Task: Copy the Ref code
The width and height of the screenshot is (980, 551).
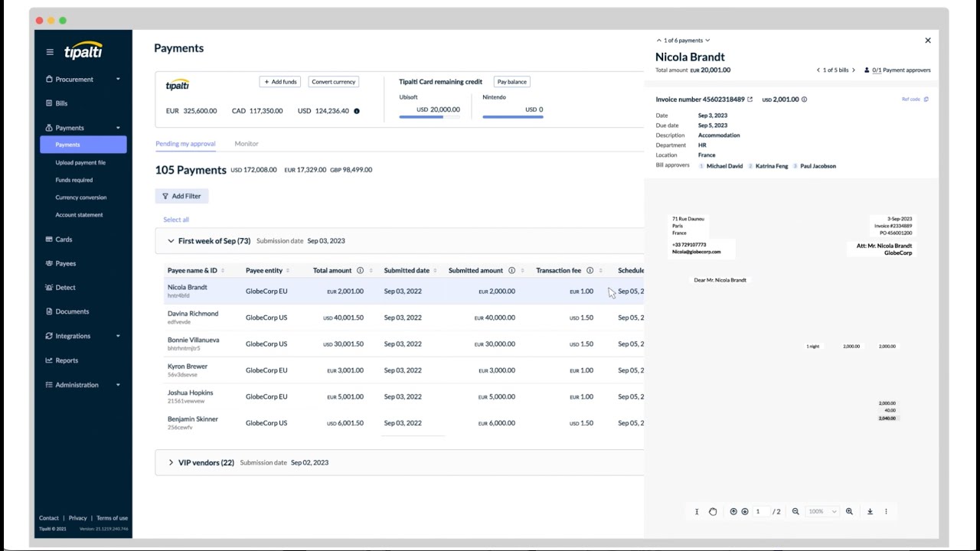Action: coord(926,99)
